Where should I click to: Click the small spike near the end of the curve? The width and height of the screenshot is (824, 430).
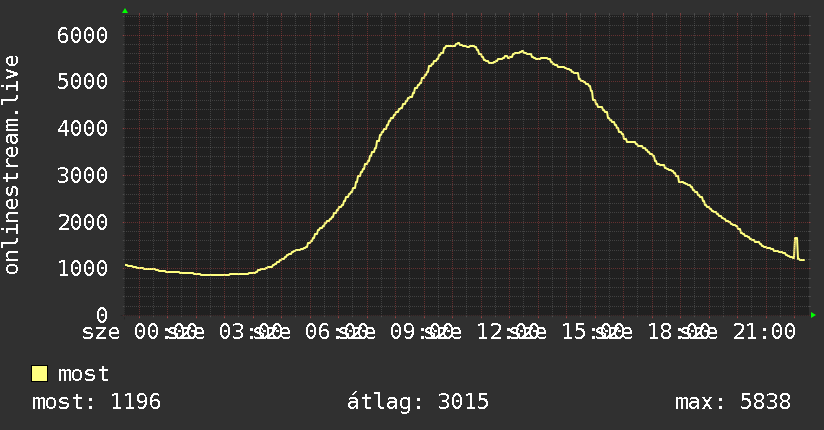coord(796,247)
